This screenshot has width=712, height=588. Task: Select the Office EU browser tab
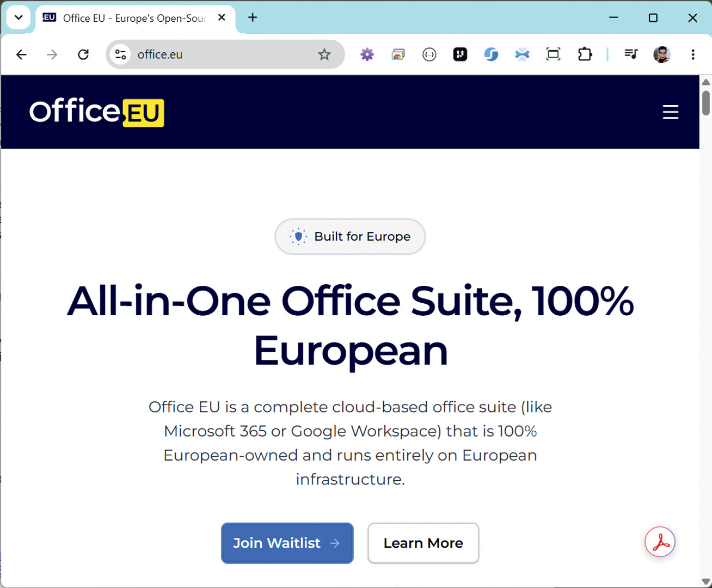136,18
